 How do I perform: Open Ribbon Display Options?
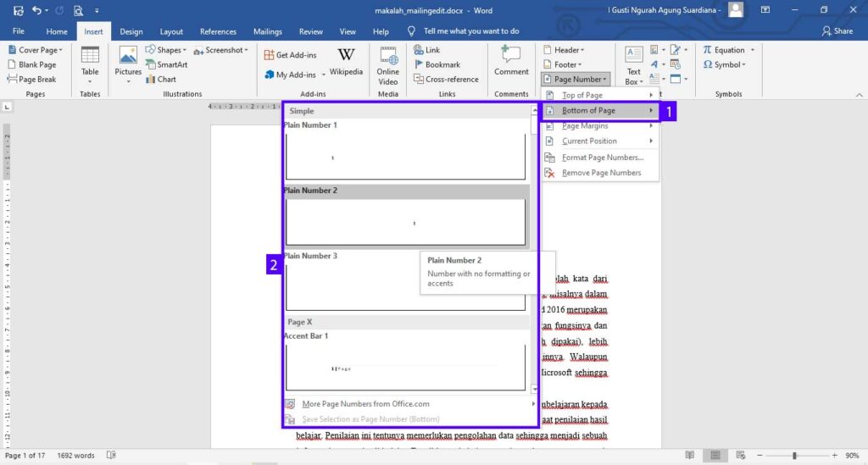[765, 10]
